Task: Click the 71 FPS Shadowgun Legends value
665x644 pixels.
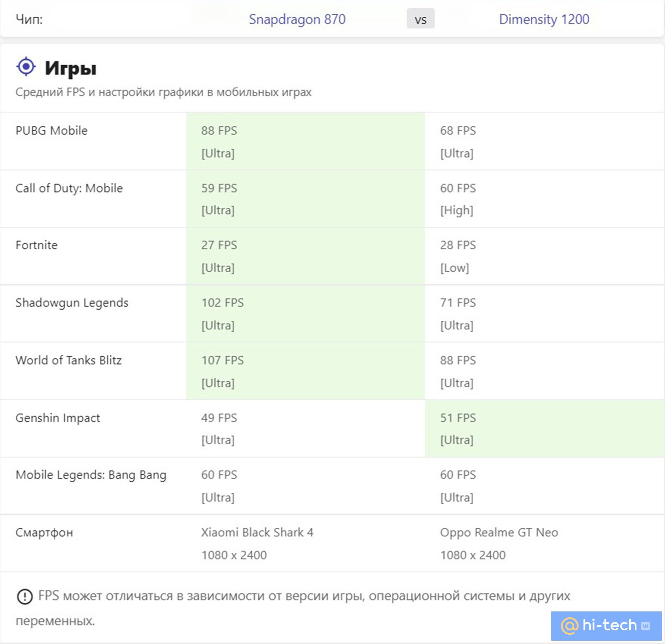Action: (458, 303)
